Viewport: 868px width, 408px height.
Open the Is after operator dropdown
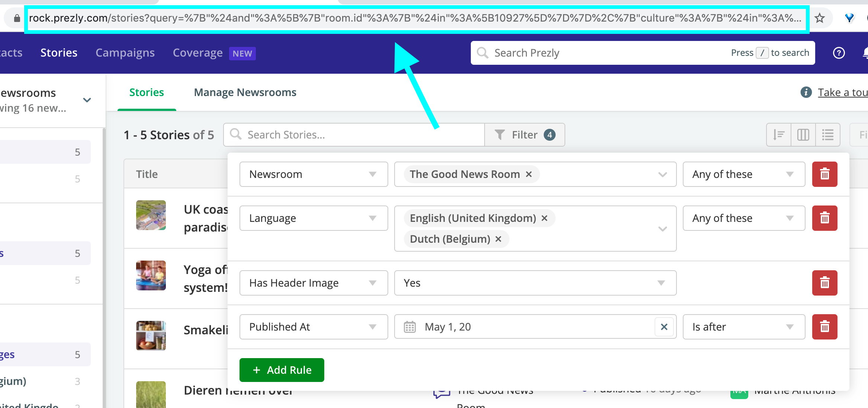pyautogui.click(x=744, y=327)
